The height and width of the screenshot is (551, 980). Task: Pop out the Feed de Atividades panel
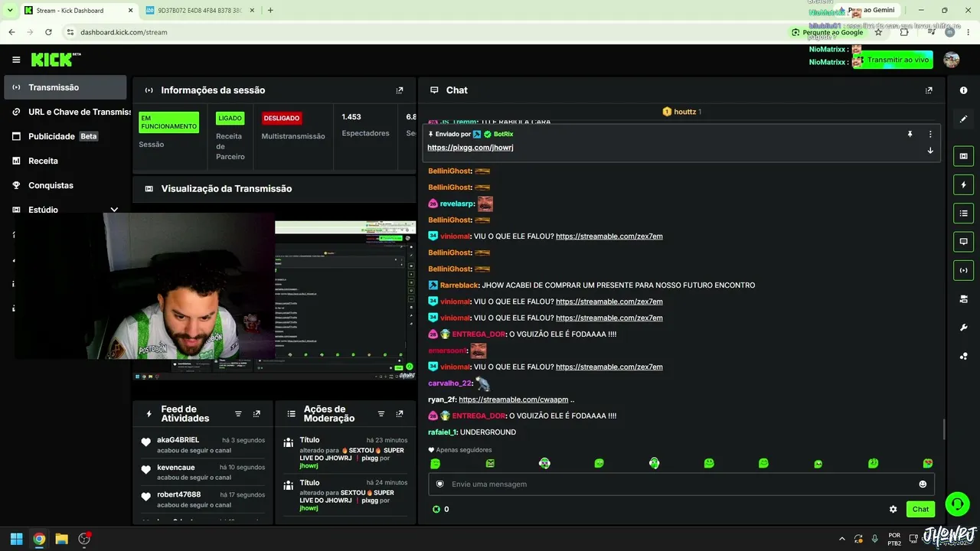click(256, 414)
